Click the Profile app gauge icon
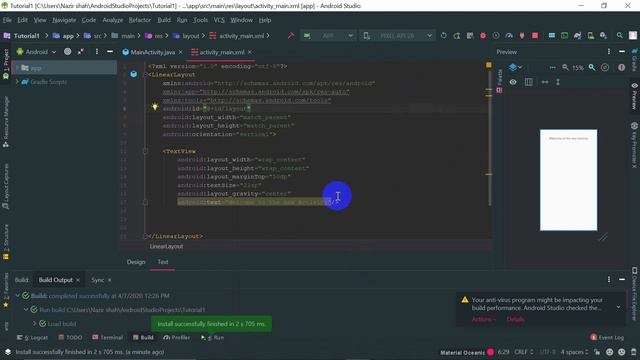The image size is (640, 360). click(x=509, y=36)
